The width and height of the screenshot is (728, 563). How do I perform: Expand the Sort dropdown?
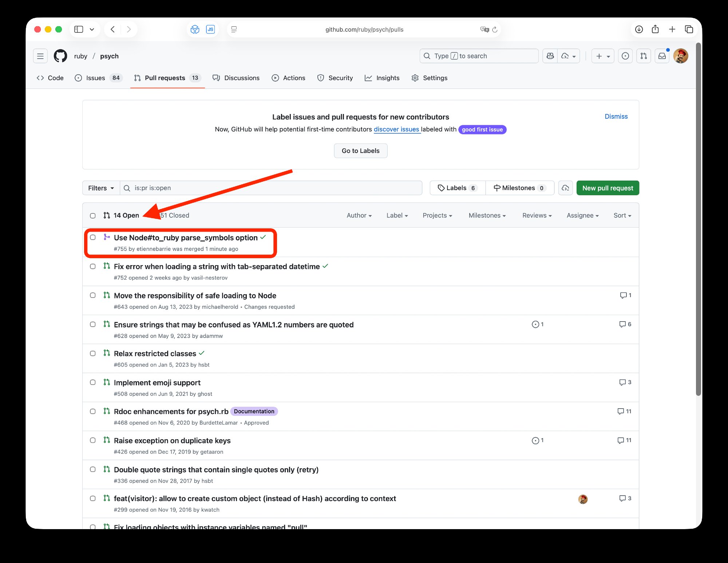[x=622, y=216]
